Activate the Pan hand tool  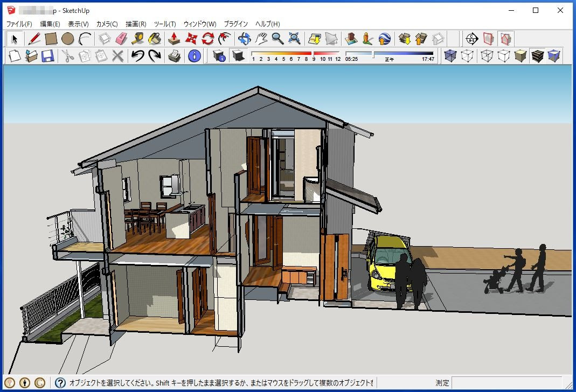click(261, 39)
